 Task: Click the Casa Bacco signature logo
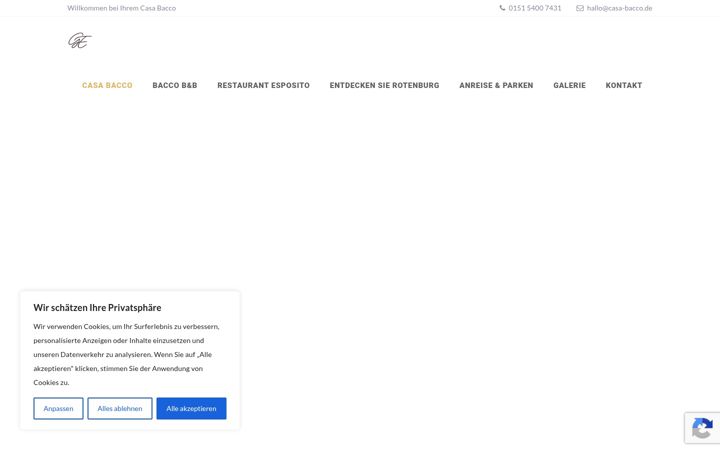(x=80, y=40)
